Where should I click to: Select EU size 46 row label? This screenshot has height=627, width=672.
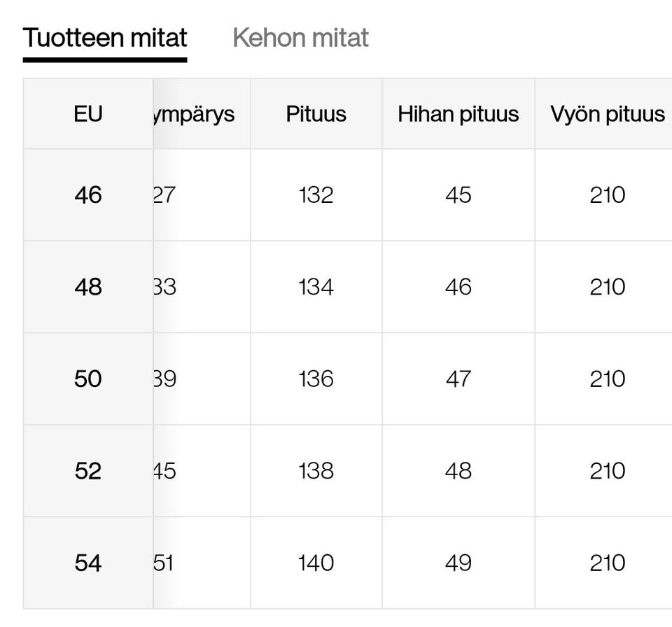(88, 195)
